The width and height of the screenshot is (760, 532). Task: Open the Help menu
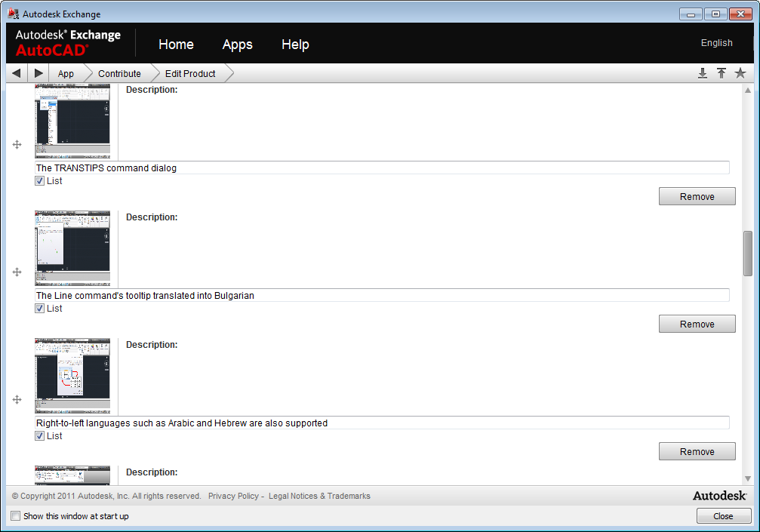coord(295,45)
